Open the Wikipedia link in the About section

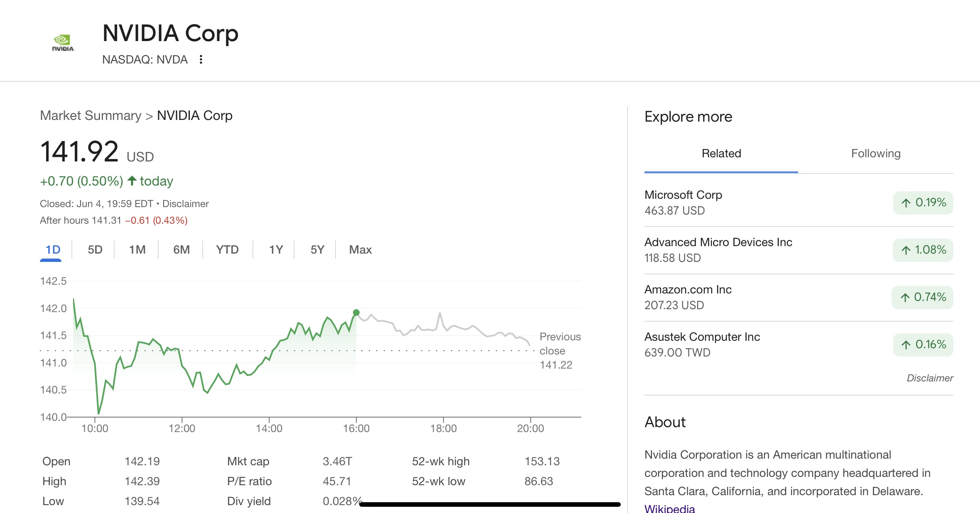[x=669, y=508]
